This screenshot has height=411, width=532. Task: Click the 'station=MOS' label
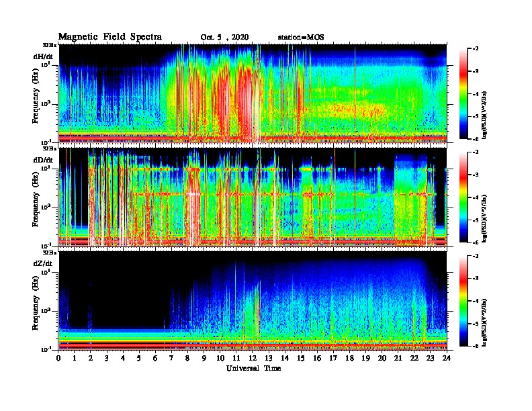[x=301, y=38]
